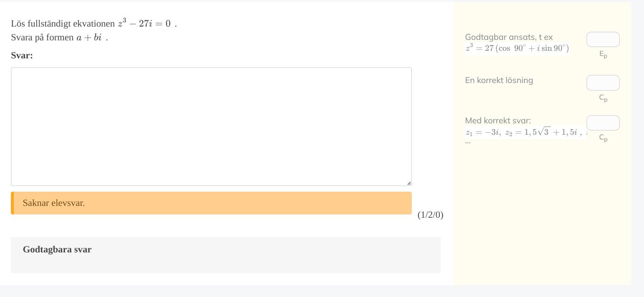Expand the Godtagbara svar section
Image resolution: width=644 pixels, height=297 pixels.
point(57,250)
